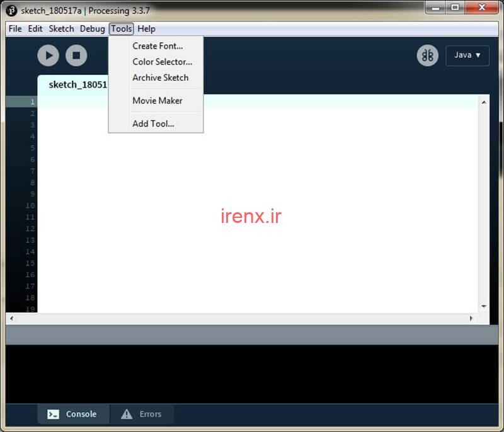Toggle the Debugger butterfly icon
Image resolution: width=504 pixels, height=432 pixels.
pyautogui.click(x=428, y=55)
